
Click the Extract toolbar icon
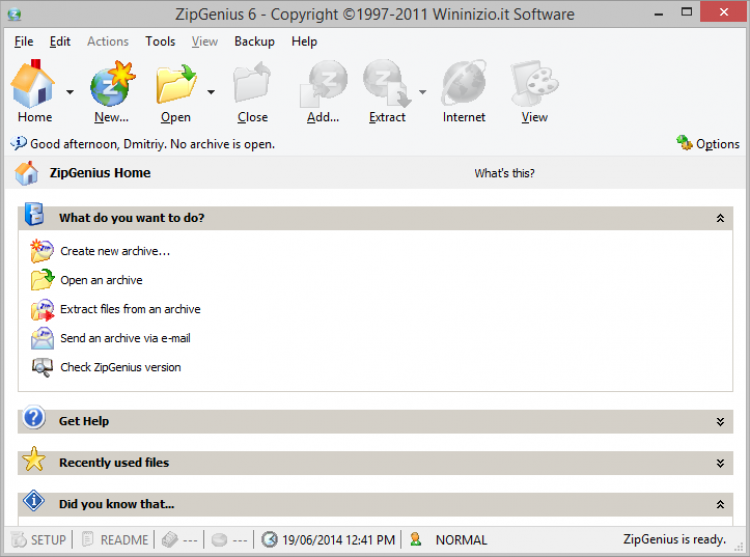pos(387,83)
